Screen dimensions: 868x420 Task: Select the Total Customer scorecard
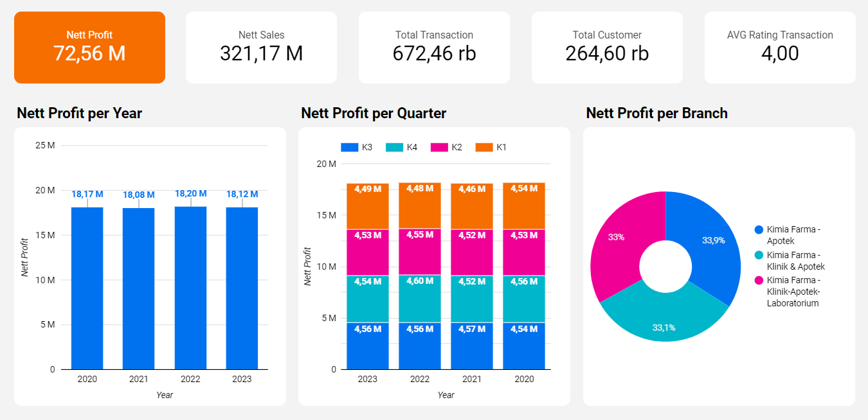607,48
